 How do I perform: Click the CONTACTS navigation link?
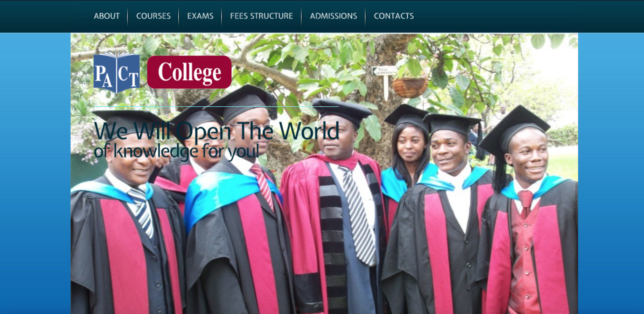(x=394, y=16)
